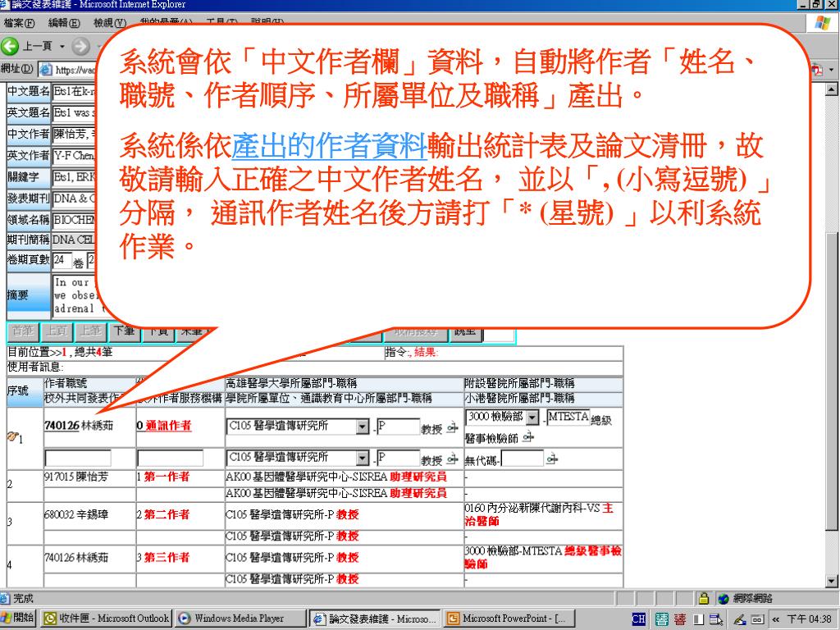Click the vertical scrollbar thumb

tap(832, 381)
